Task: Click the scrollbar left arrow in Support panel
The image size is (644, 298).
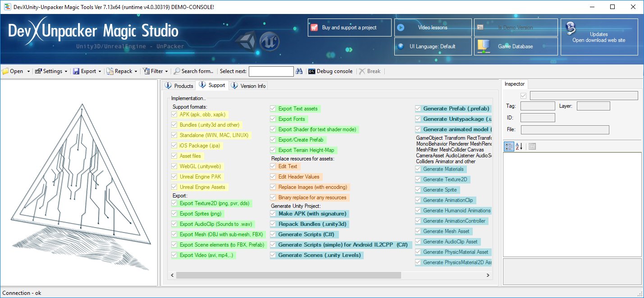Action: click(x=172, y=275)
